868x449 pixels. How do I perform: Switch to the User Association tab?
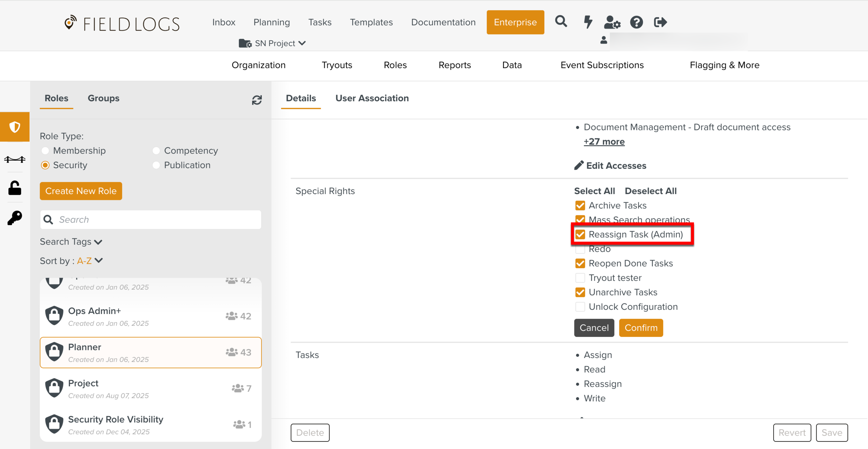(x=372, y=98)
